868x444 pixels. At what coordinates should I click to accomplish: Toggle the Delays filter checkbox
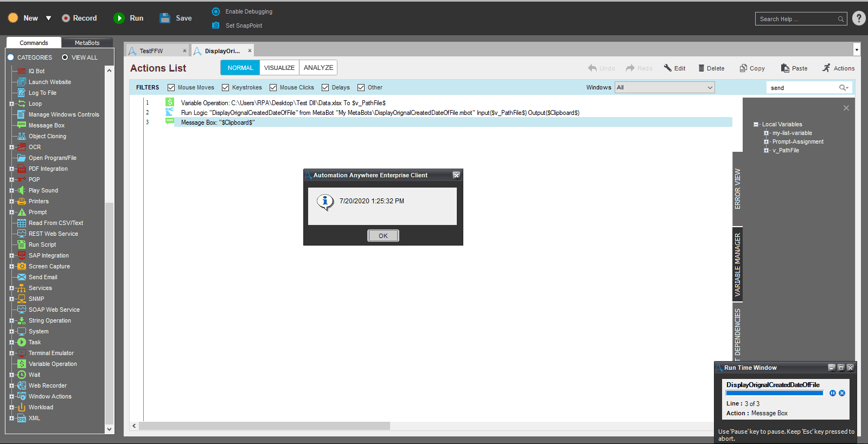[325, 87]
